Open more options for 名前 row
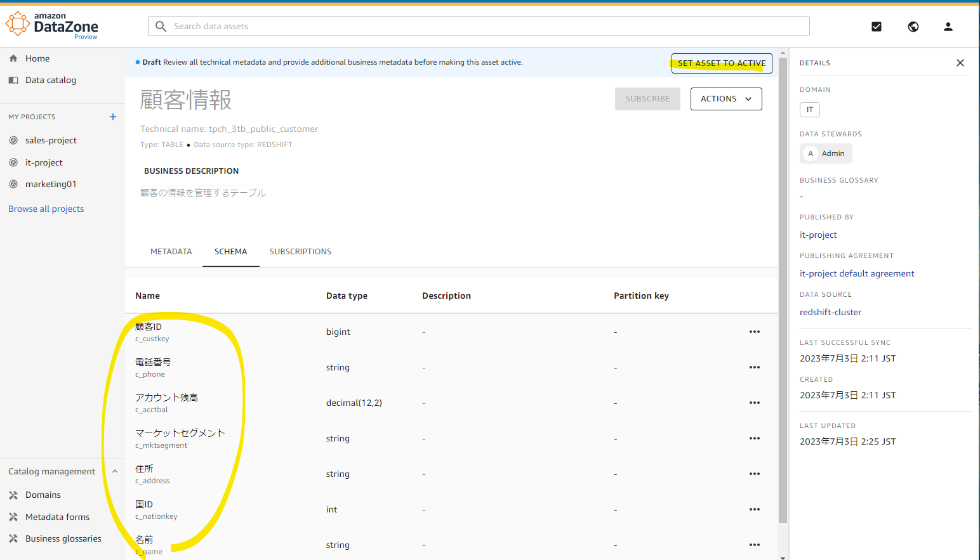Image resolution: width=980 pixels, height=560 pixels. [755, 545]
